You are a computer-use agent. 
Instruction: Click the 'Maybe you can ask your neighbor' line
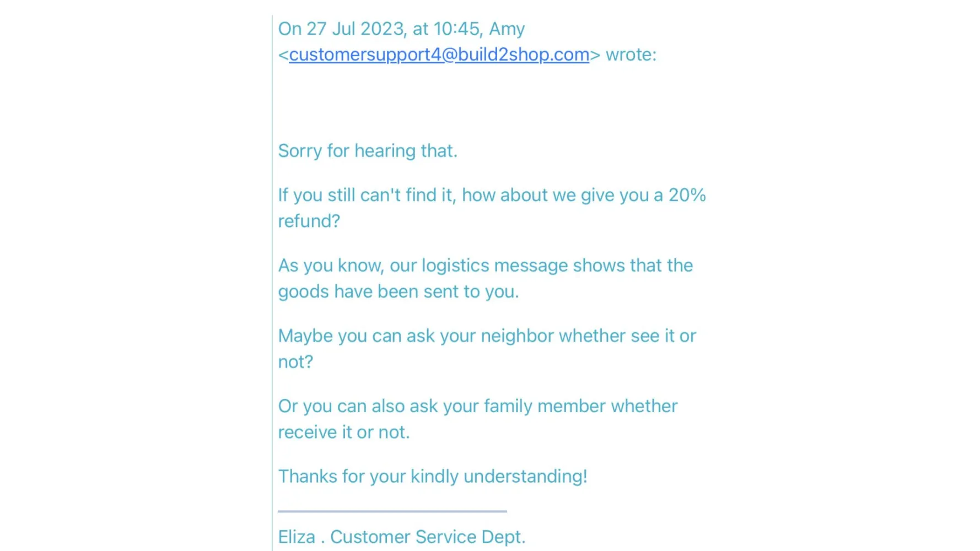click(x=487, y=336)
